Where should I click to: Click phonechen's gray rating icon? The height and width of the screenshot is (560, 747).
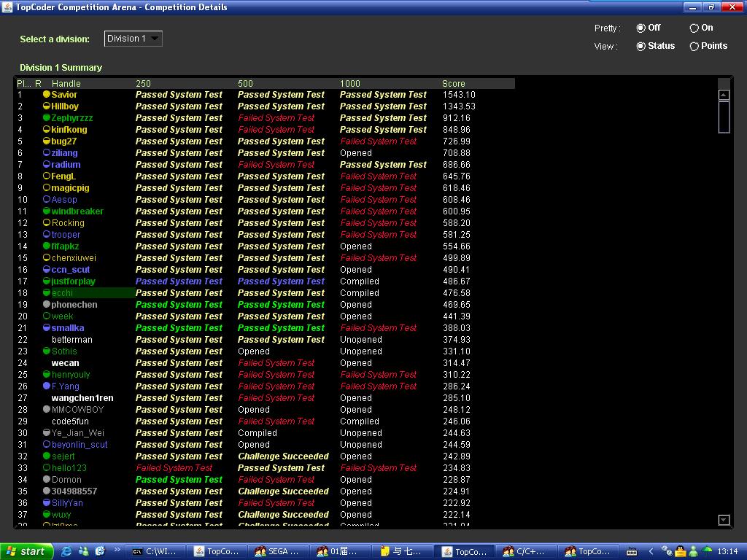46,304
